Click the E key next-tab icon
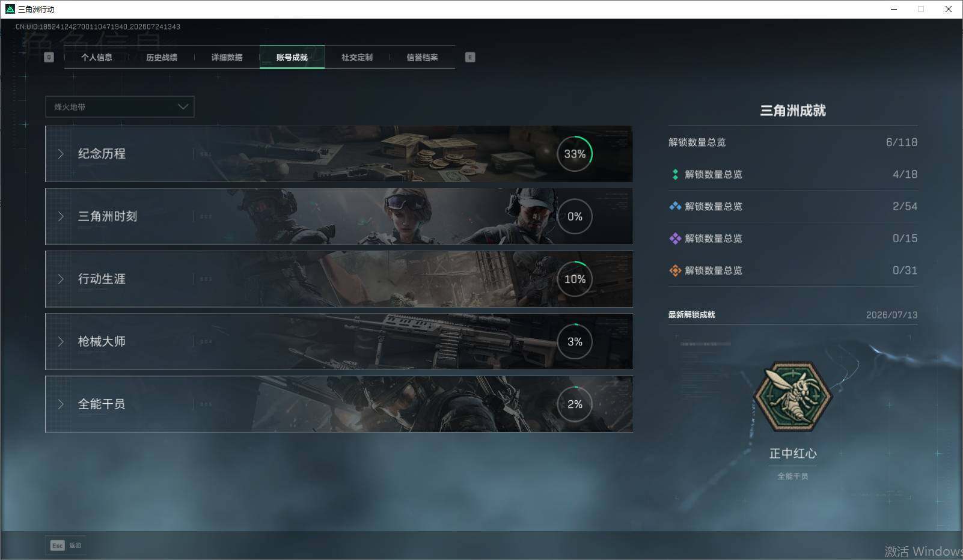 click(470, 57)
